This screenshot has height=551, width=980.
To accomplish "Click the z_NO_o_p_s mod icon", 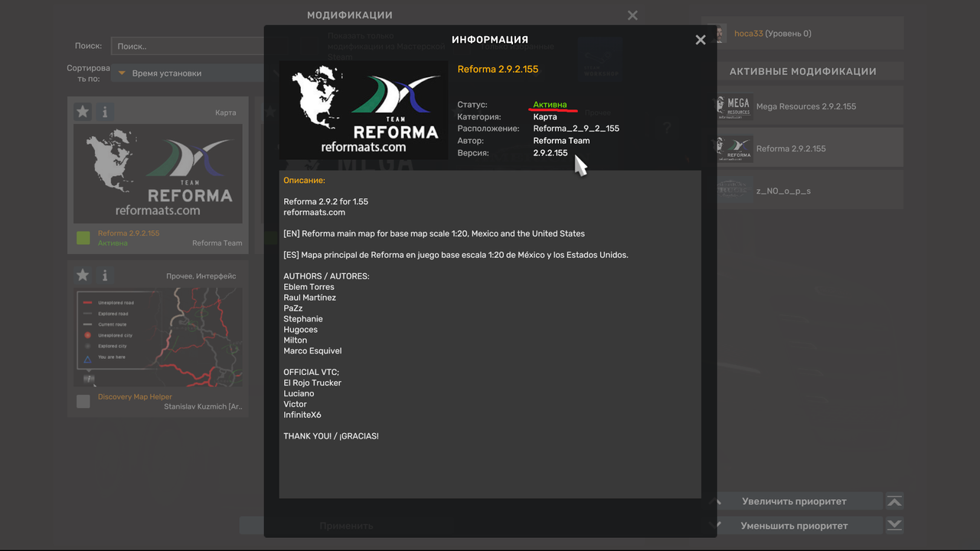I will (x=733, y=191).
